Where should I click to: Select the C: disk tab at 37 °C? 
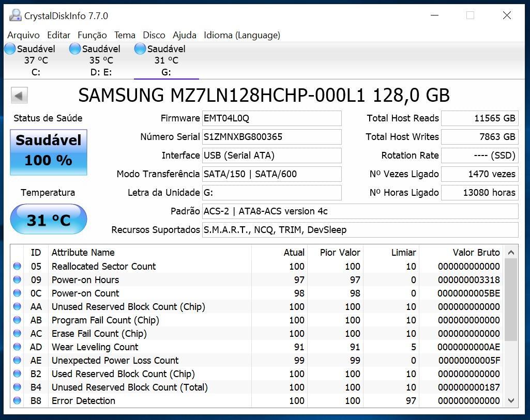coord(36,60)
